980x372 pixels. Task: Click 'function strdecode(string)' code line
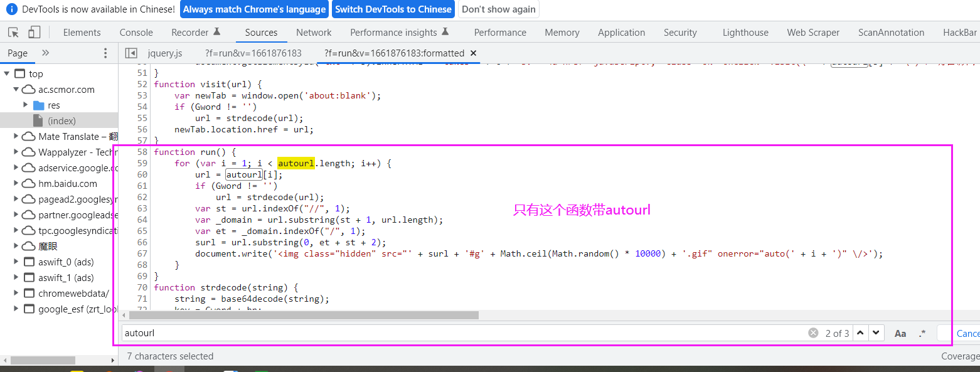(226, 287)
